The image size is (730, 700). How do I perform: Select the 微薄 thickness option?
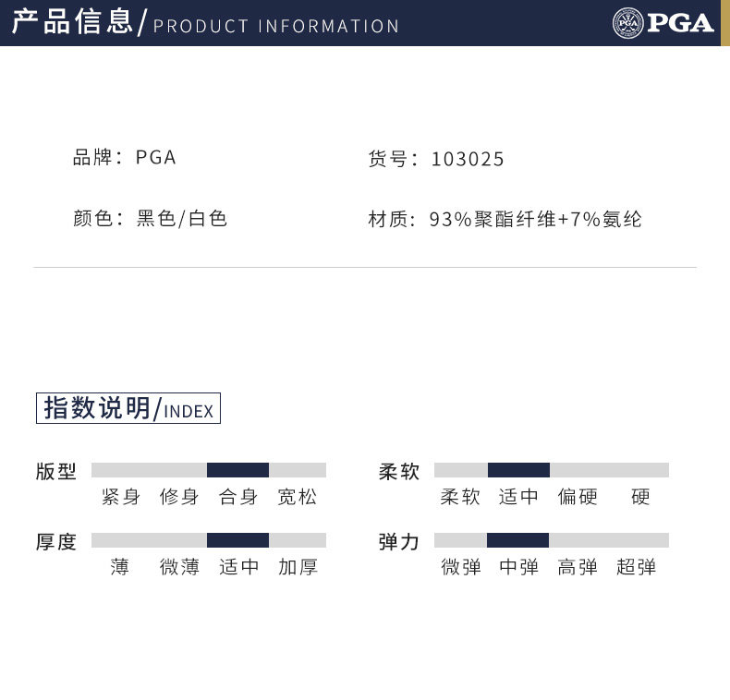179,567
